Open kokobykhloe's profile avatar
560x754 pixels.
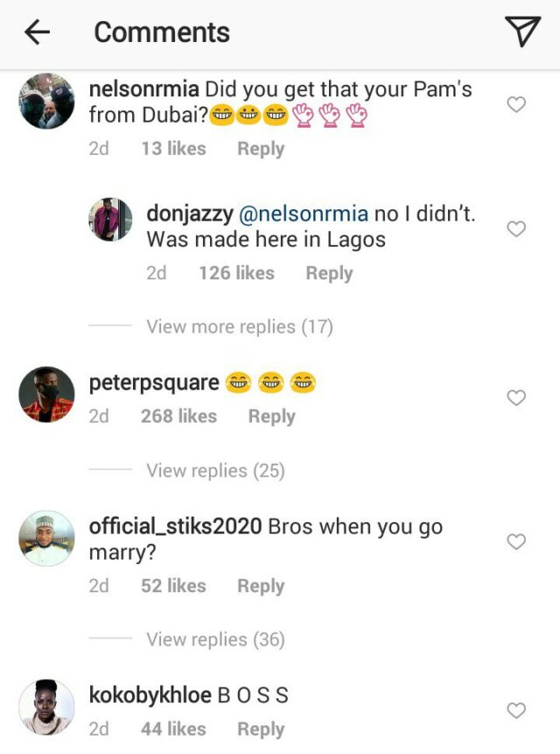(46, 706)
